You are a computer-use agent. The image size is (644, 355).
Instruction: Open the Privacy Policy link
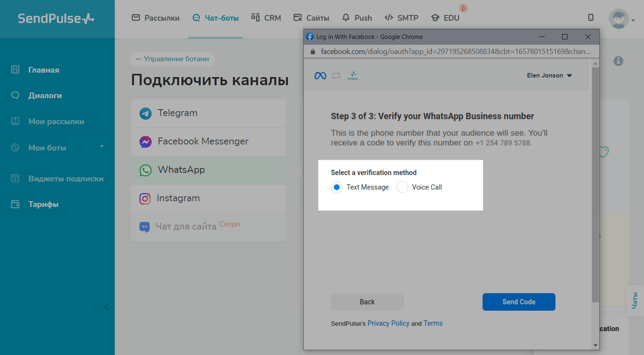[388, 323]
